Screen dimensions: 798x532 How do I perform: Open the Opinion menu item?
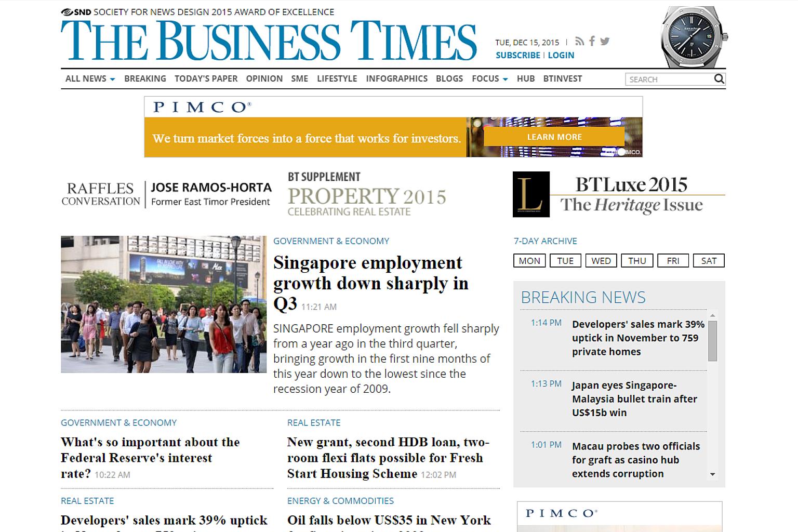click(264, 79)
